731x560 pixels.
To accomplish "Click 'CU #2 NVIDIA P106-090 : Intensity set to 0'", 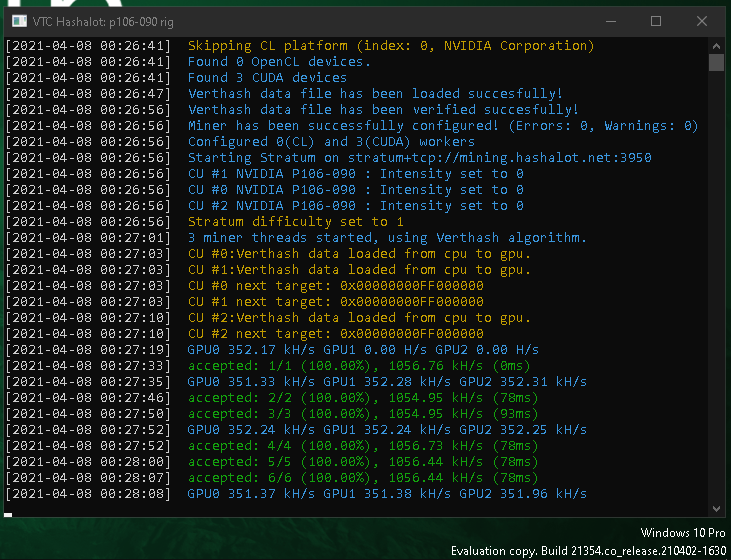I will coord(355,206).
